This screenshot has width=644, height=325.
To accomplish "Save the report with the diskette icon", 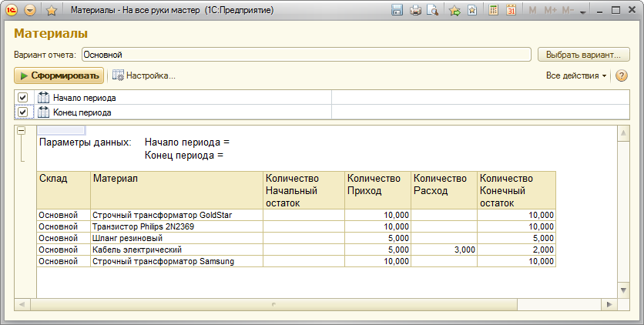I will click(x=397, y=10).
